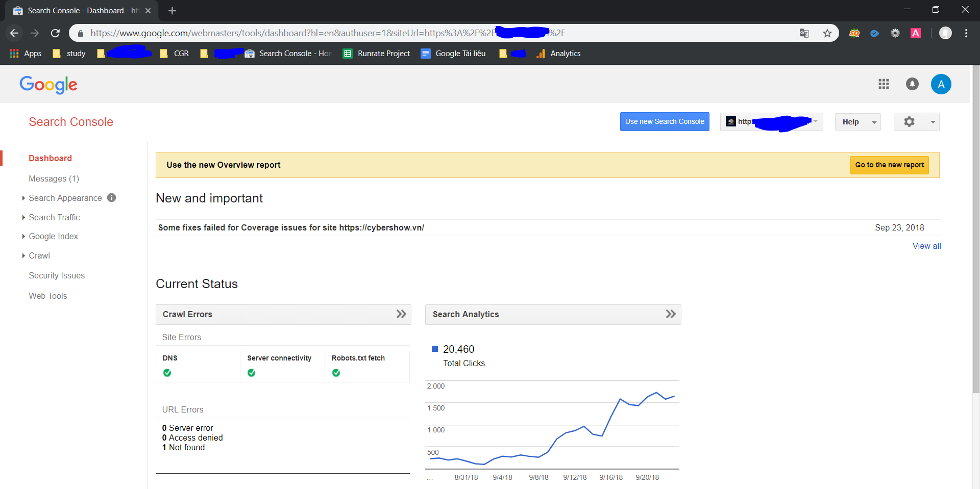Image resolution: width=980 pixels, height=489 pixels.
Task: Select Security Issues in sidebar
Action: click(x=57, y=275)
